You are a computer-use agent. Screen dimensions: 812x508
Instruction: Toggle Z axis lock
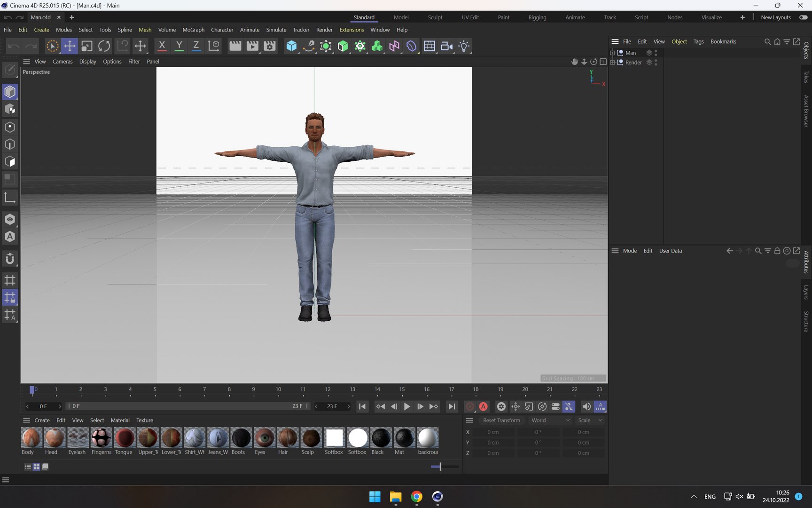(196, 46)
